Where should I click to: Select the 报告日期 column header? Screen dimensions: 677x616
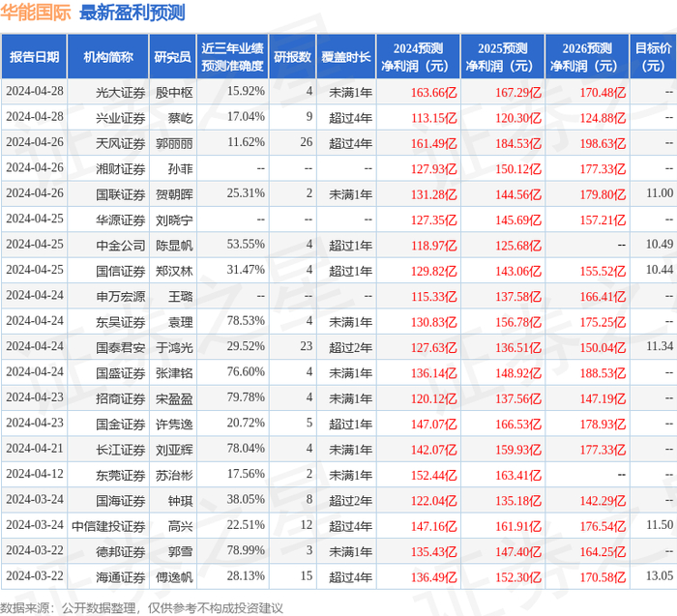click(x=34, y=57)
